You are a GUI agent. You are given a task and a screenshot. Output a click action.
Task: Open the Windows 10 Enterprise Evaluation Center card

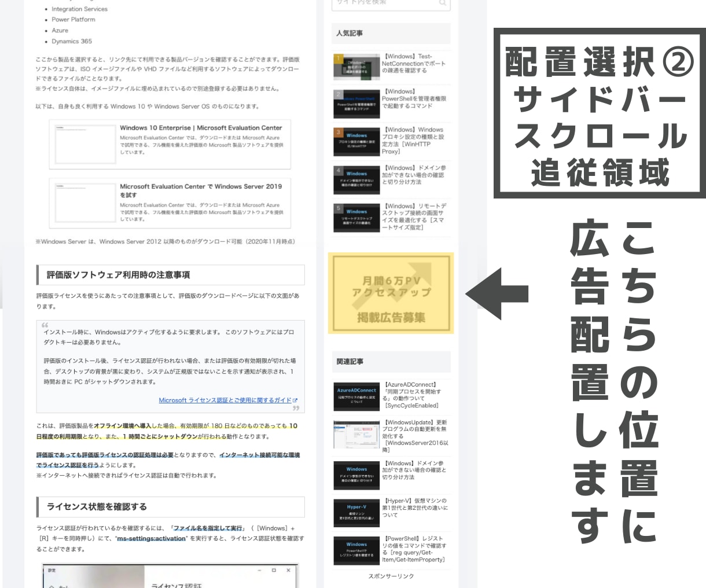coord(170,145)
